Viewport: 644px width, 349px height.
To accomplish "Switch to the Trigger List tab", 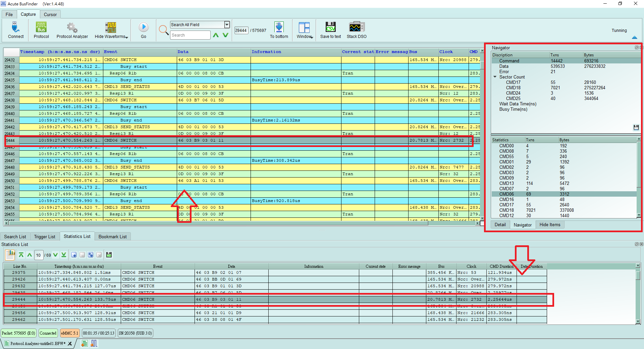I will pos(45,237).
